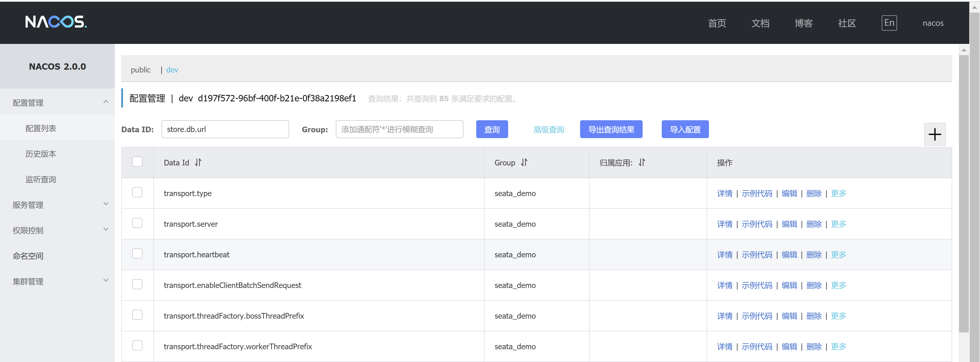Focus the Data ID input field
This screenshot has width=980, height=362.
[225, 129]
